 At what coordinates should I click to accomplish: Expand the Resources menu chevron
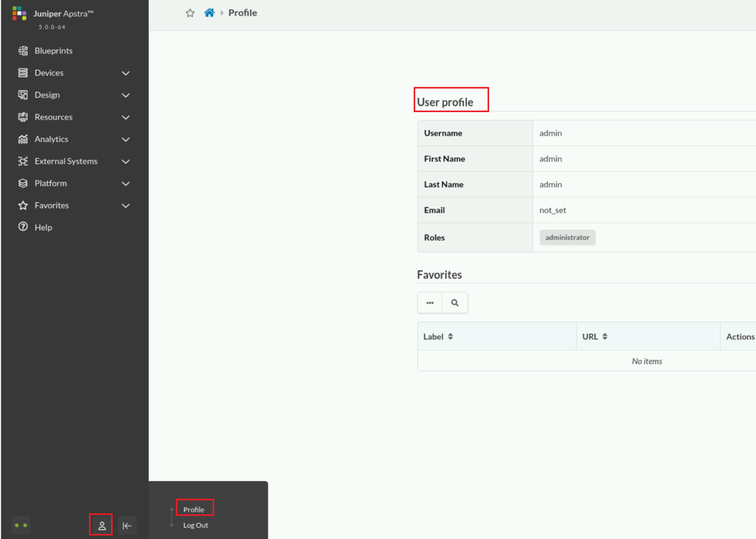coord(125,117)
